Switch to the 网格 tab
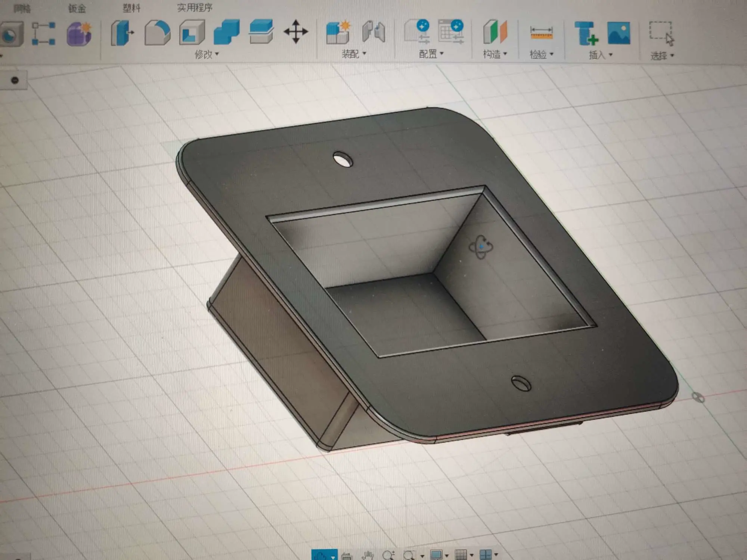 click(x=22, y=9)
